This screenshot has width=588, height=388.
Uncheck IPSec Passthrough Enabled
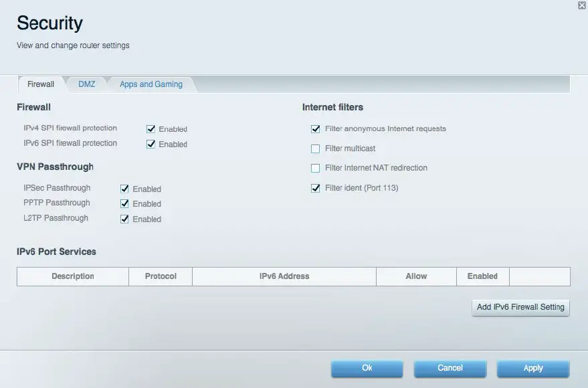(x=124, y=189)
